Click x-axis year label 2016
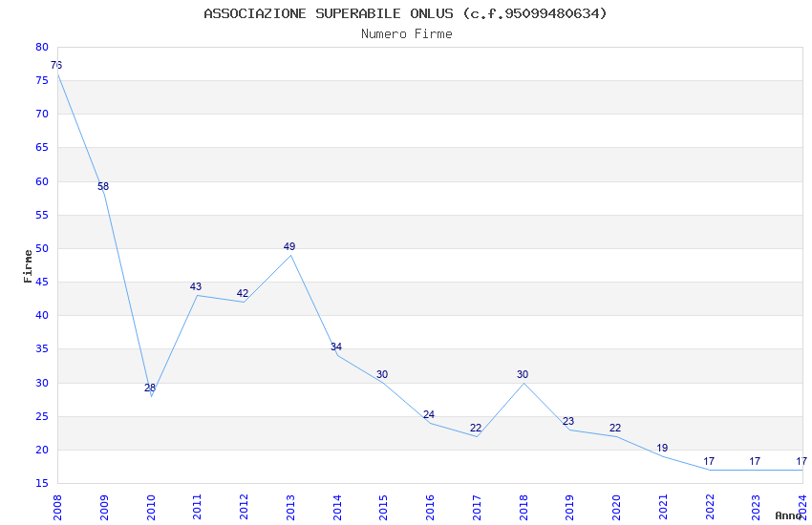812x525 pixels. click(430, 507)
